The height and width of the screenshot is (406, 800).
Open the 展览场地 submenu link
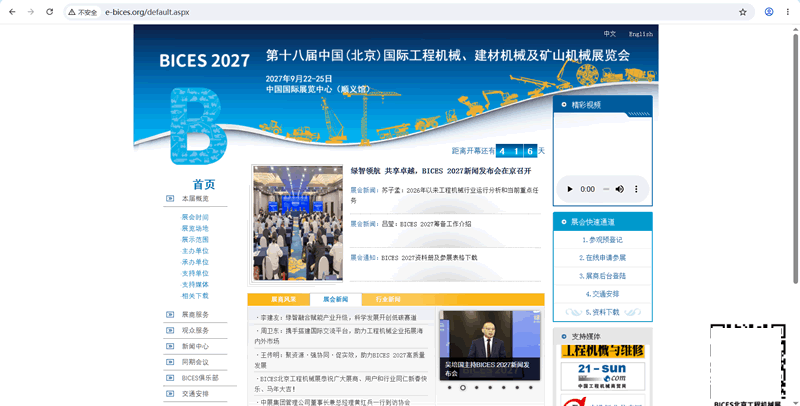point(195,229)
